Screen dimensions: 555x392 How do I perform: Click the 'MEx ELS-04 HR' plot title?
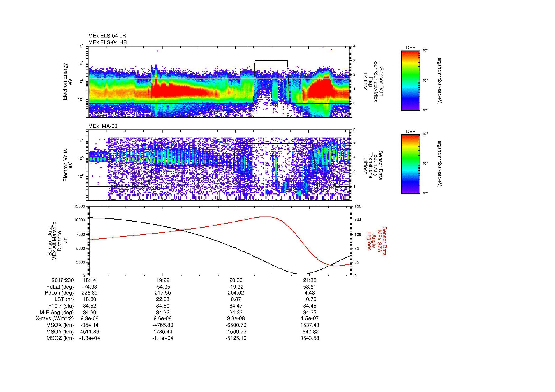tap(107, 42)
